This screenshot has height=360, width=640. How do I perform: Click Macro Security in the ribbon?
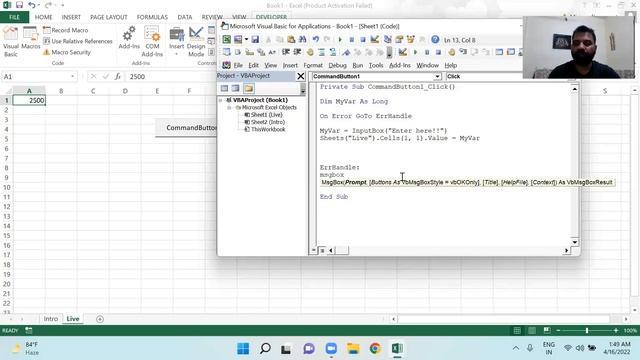click(x=67, y=52)
